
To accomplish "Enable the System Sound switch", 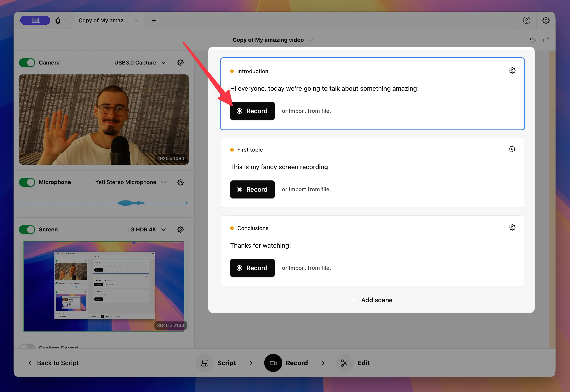I will click(x=27, y=346).
